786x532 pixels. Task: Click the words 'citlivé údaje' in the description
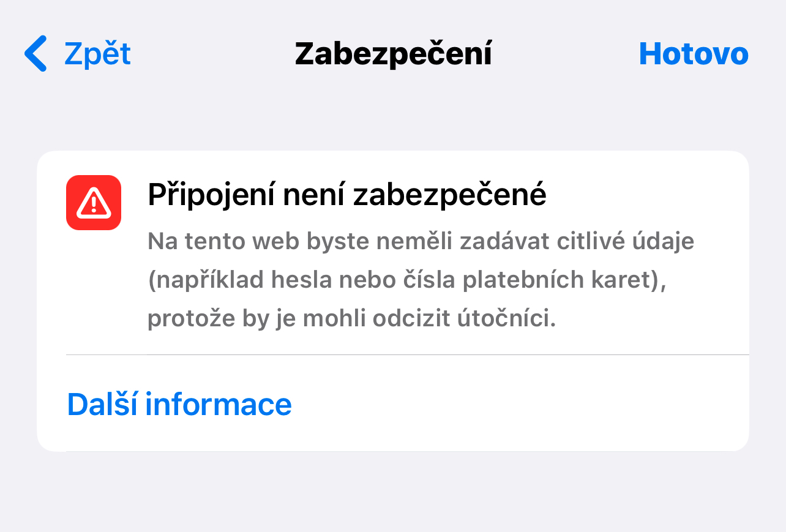coord(626,241)
